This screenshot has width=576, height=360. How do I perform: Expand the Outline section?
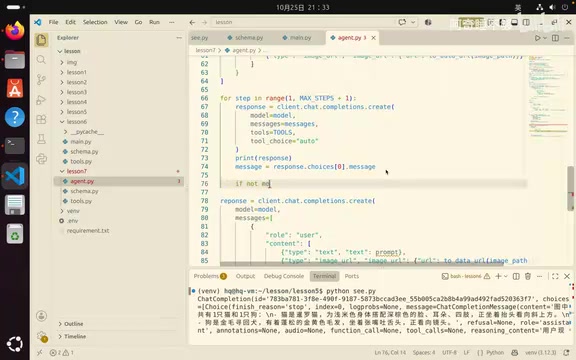(73, 324)
